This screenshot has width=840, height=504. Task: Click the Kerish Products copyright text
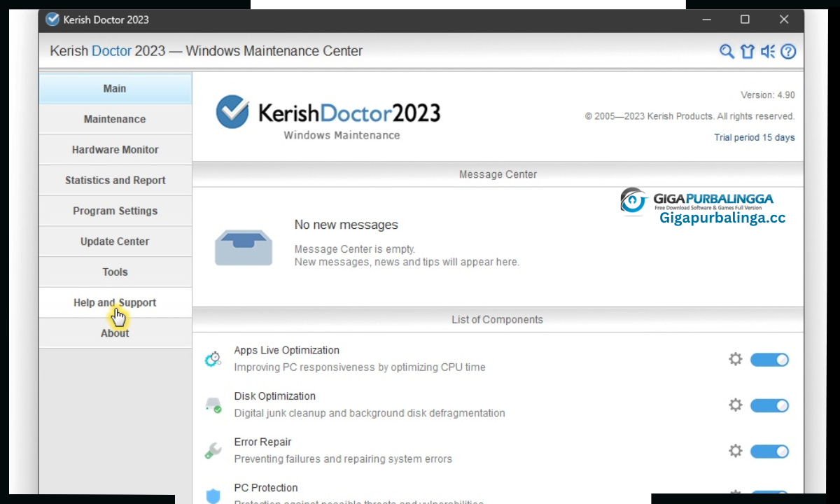pos(689,116)
